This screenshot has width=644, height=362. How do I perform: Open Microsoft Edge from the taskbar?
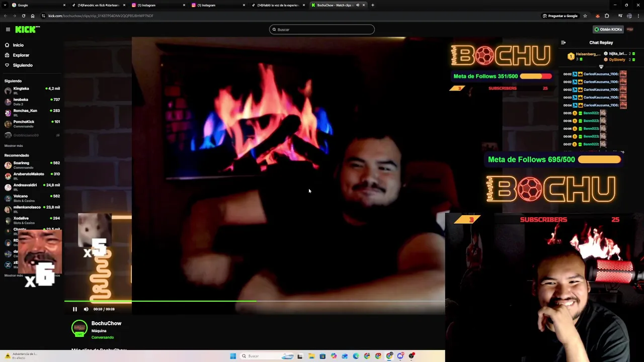click(356, 356)
